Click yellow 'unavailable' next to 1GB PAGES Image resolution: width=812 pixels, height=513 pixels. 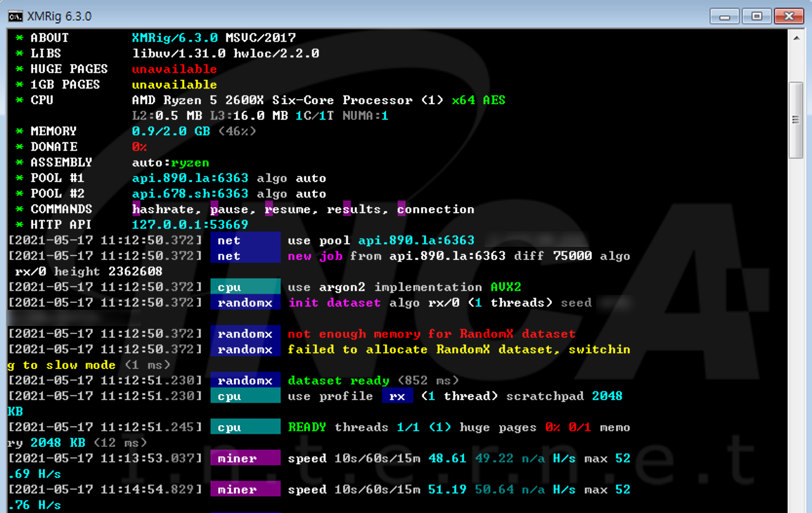(x=175, y=85)
